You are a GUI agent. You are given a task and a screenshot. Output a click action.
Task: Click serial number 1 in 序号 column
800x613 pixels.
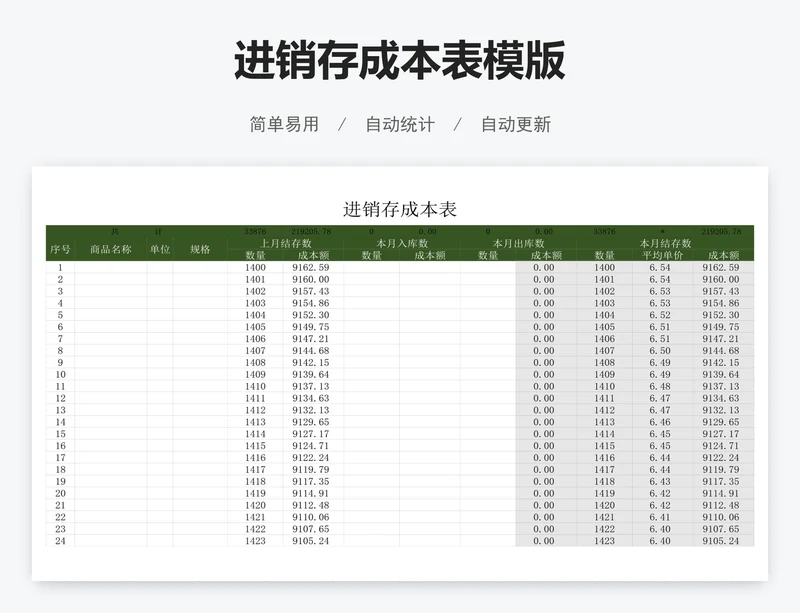(60, 267)
